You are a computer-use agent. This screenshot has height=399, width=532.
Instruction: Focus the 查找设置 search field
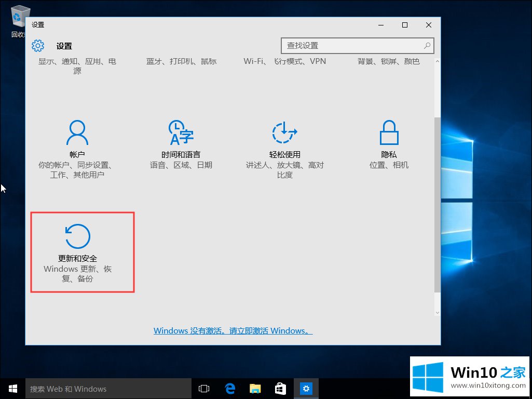(357, 46)
